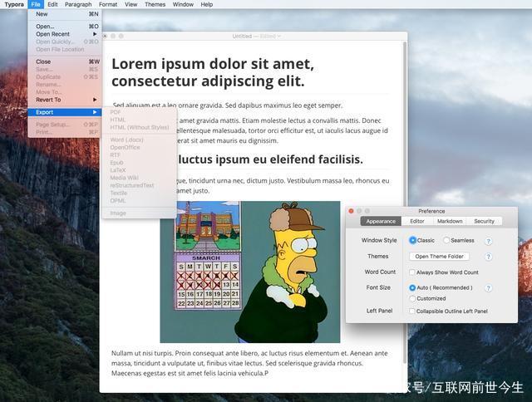Click the document's vertical scrollbar
The image size is (532, 402).
click(405, 203)
